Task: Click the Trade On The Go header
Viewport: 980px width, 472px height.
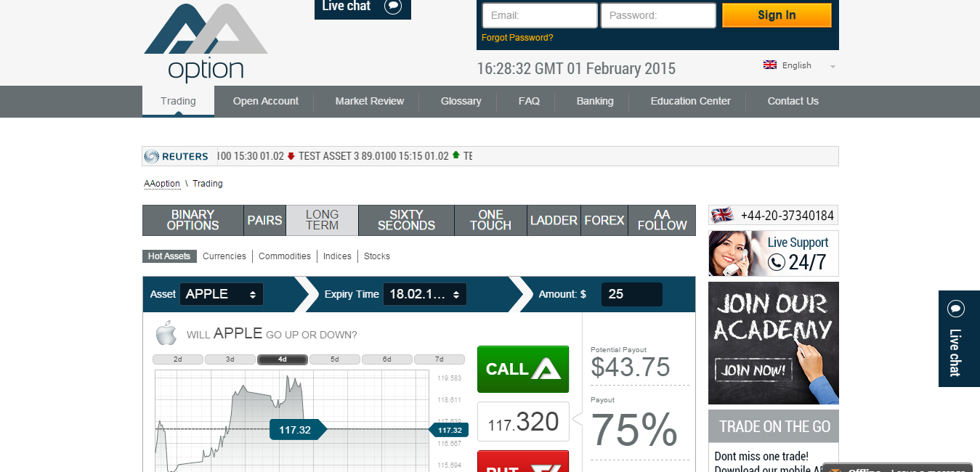Action: pyautogui.click(x=774, y=426)
